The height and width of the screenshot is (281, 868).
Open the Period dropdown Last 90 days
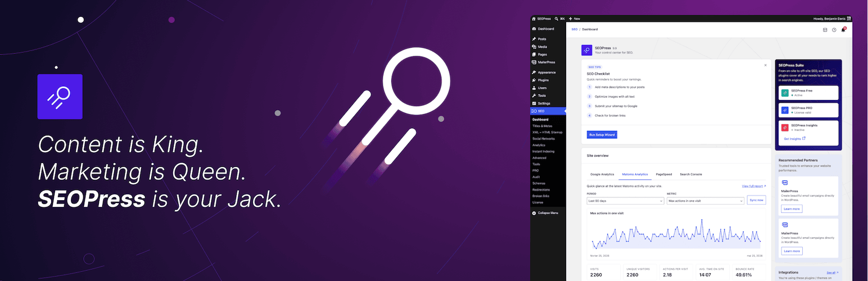click(625, 201)
